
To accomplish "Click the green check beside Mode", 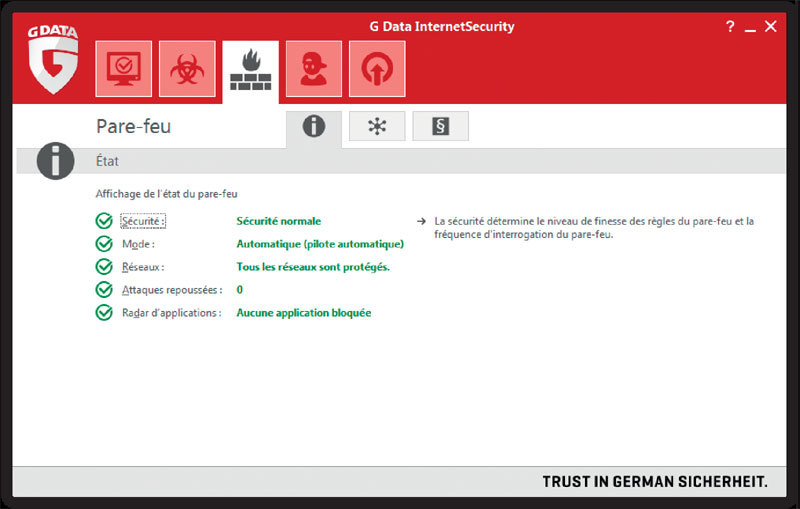I will click(104, 244).
